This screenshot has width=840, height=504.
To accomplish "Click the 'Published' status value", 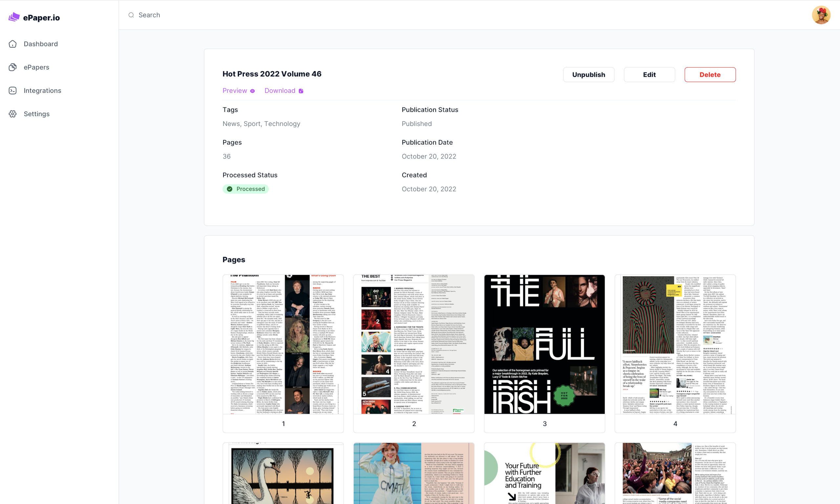I will [417, 124].
